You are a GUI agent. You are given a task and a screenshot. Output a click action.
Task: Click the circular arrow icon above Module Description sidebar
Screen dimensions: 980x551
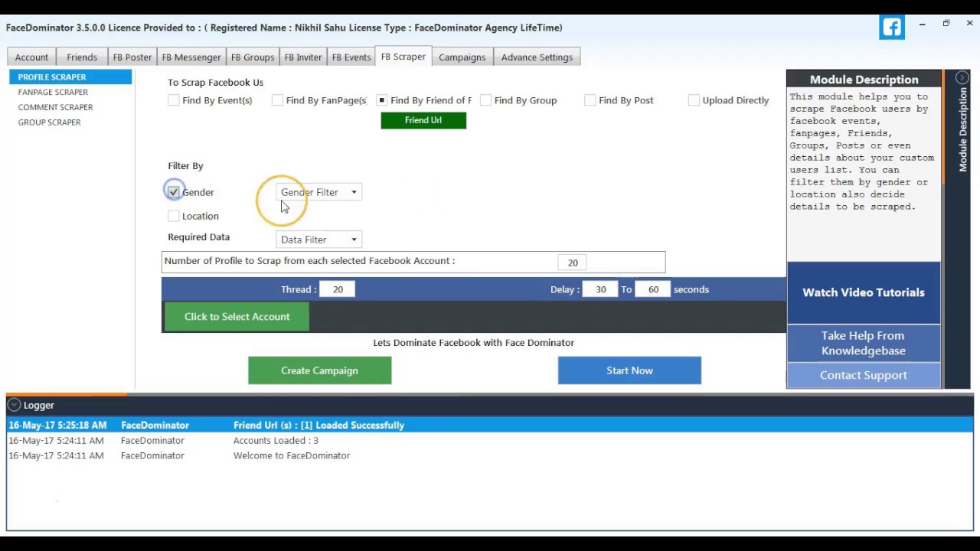pyautogui.click(x=962, y=77)
